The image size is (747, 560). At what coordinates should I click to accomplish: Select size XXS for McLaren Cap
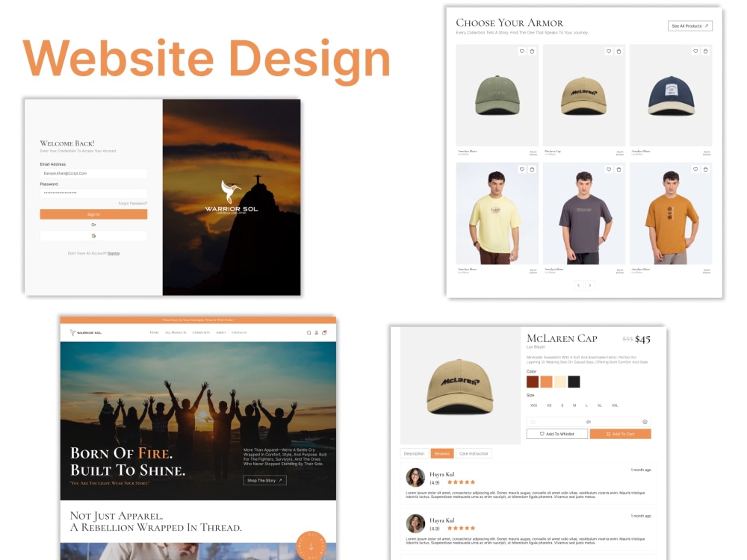(x=533, y=405)
